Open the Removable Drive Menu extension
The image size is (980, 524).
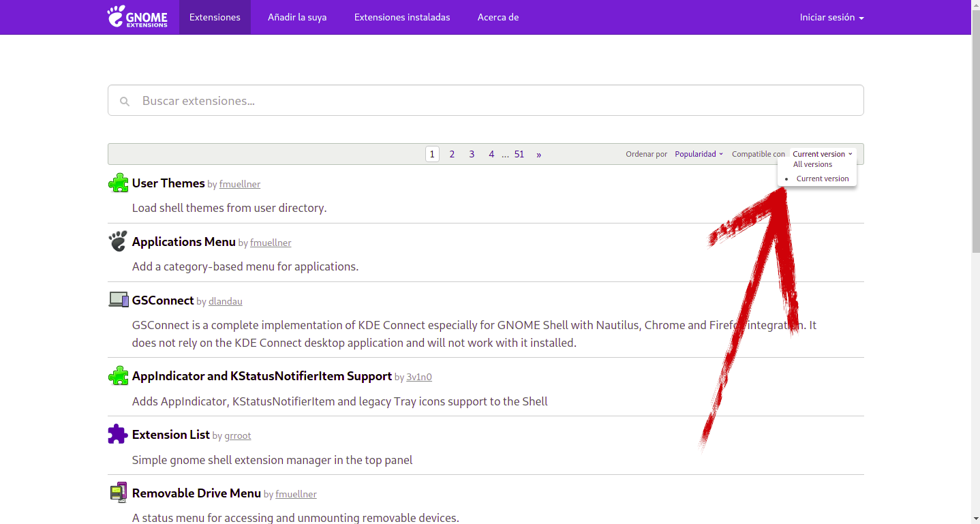click(196, 493)
